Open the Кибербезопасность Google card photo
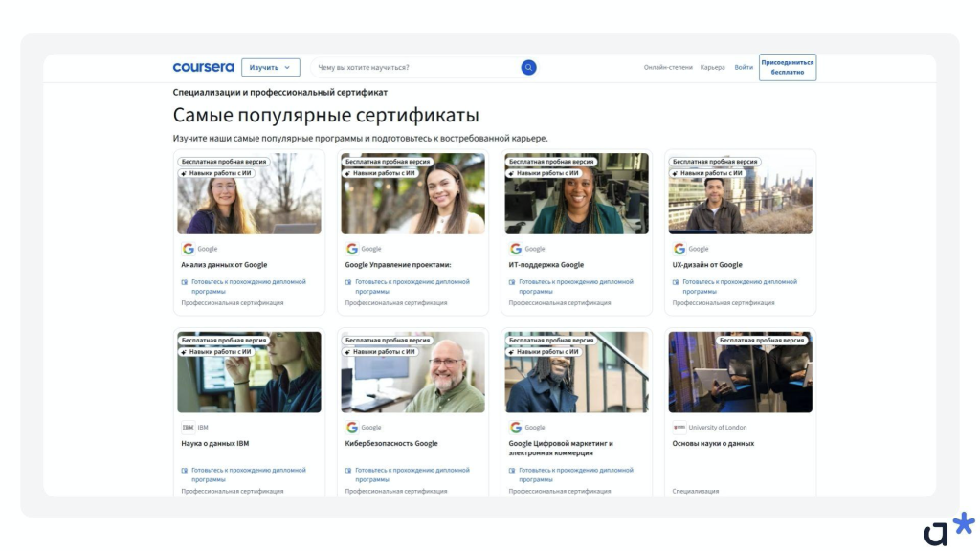Image resolution: width=980 pixels, height=551 pixels. (413, 372)
